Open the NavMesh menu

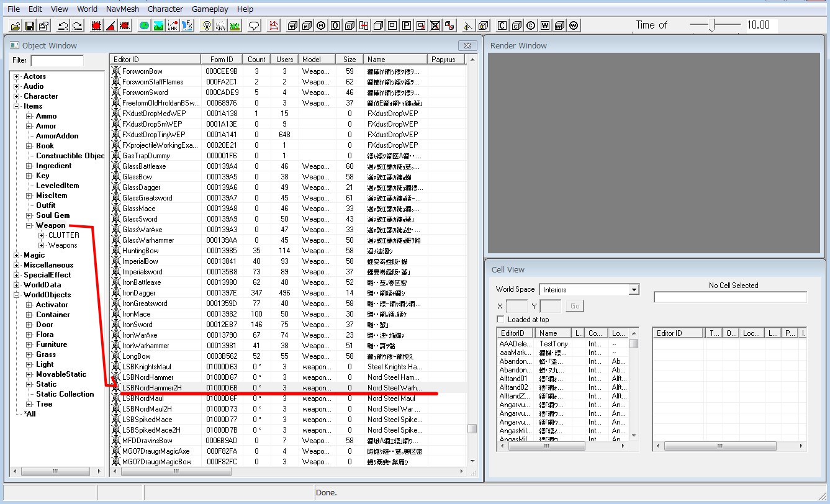click(122, 9)
